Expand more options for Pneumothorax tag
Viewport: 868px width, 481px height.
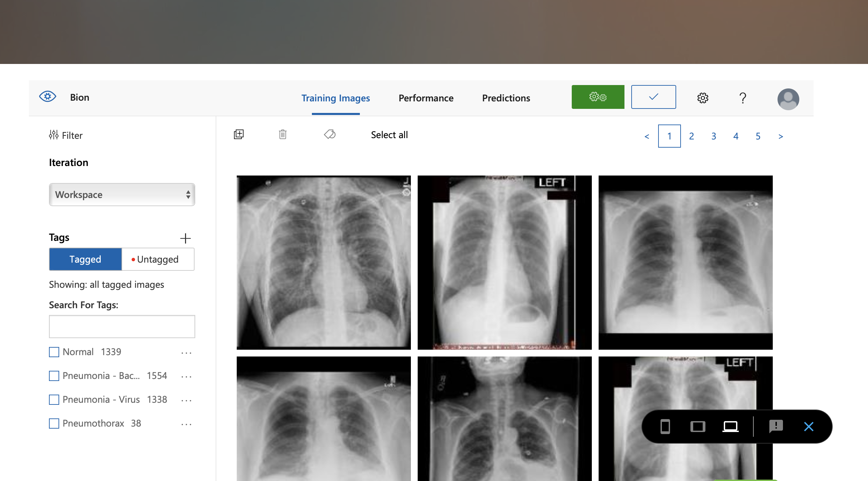[186, 424]
